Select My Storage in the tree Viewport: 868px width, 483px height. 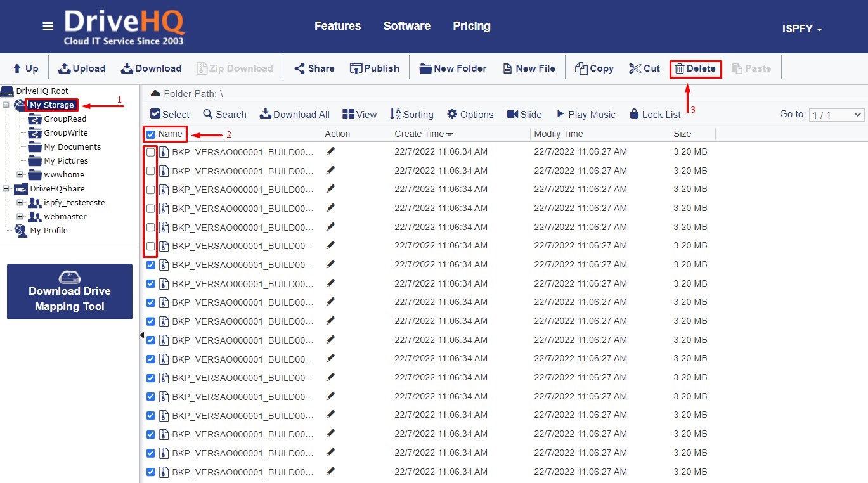coord(52,105)
